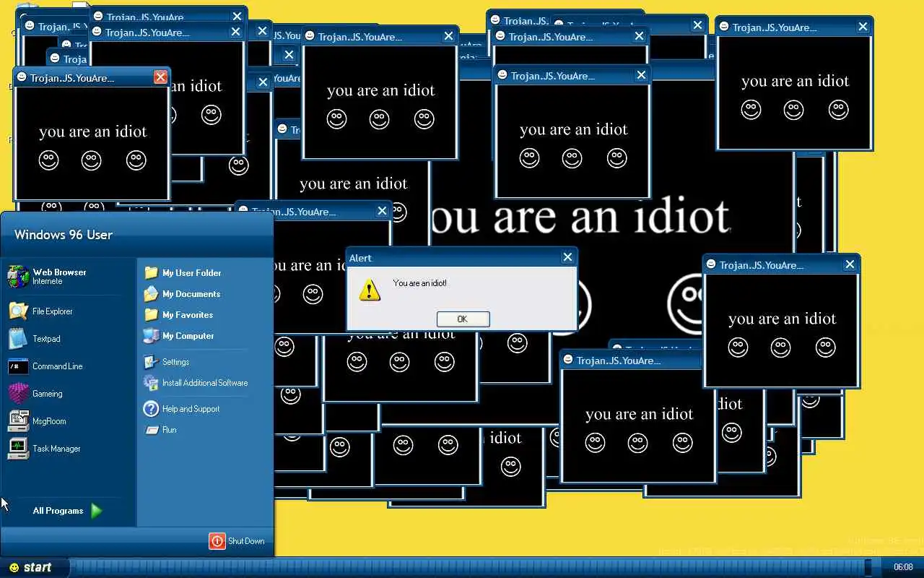Expand the All Programs list
This screenshot has height=578, width=924.
(x=68, y=511)
